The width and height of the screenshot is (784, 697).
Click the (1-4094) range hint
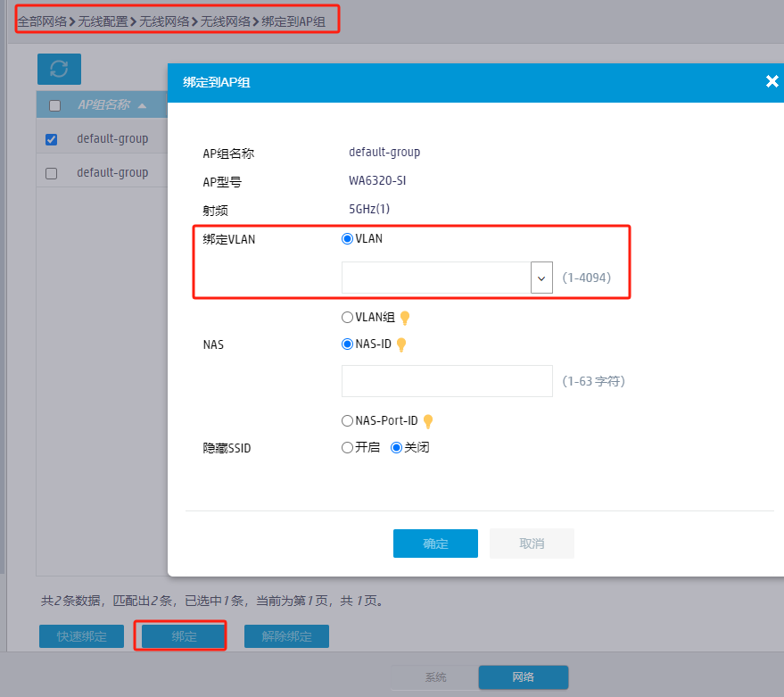point(587,278)
